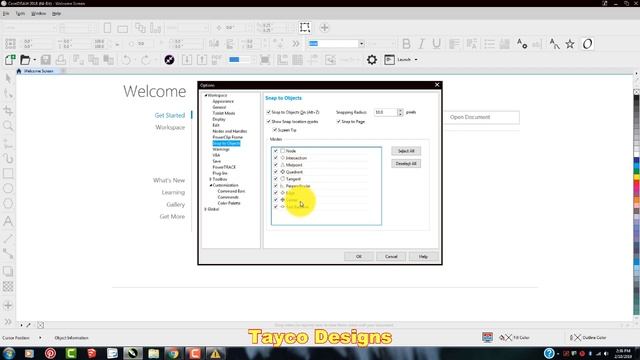
Task: Click the Application Launcher icon
Action: click(389, 60)
